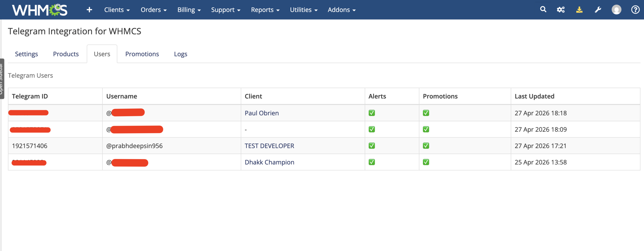Expand the Clients dropdown menu
The image size is (644, 251).
pos(117,10)
